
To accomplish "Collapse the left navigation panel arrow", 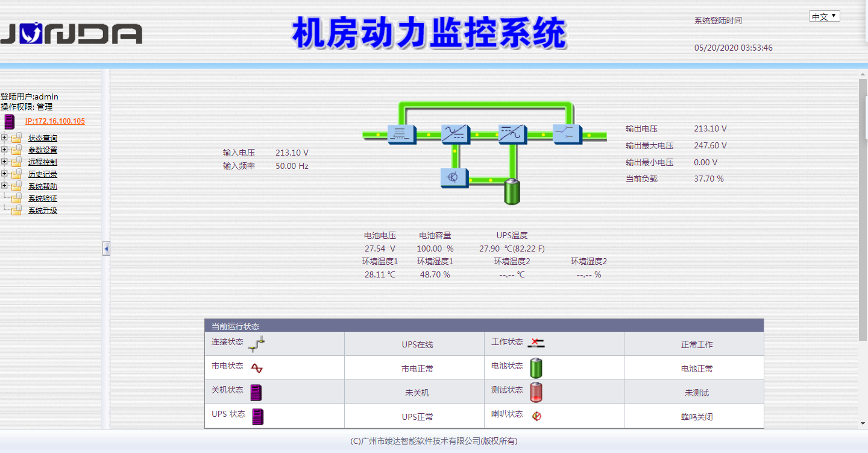I will (x=106, y=248).
